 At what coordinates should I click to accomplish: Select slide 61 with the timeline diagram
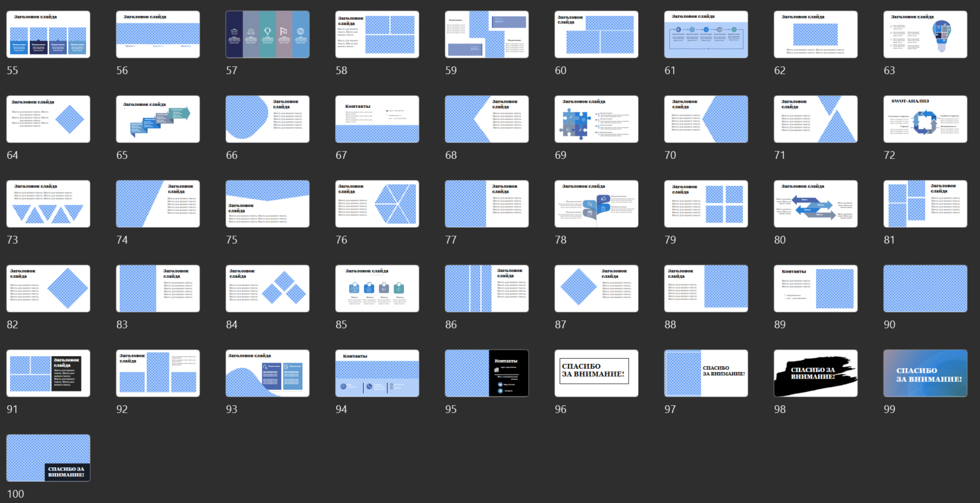click(x=706, y=34)
